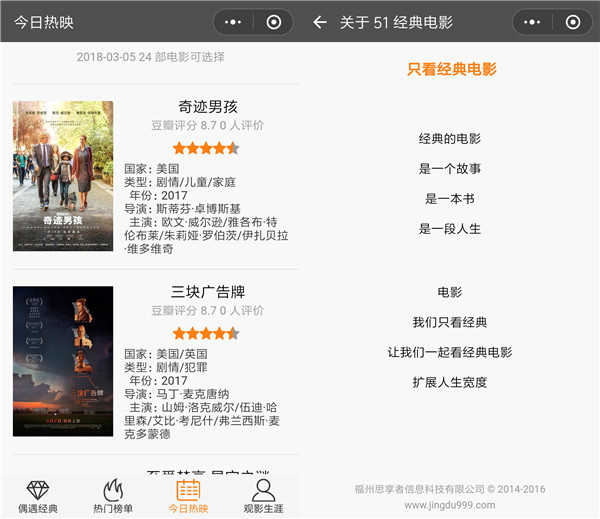Tap back arrow beside 关于 51 经典电影

[x=320, y=22]
